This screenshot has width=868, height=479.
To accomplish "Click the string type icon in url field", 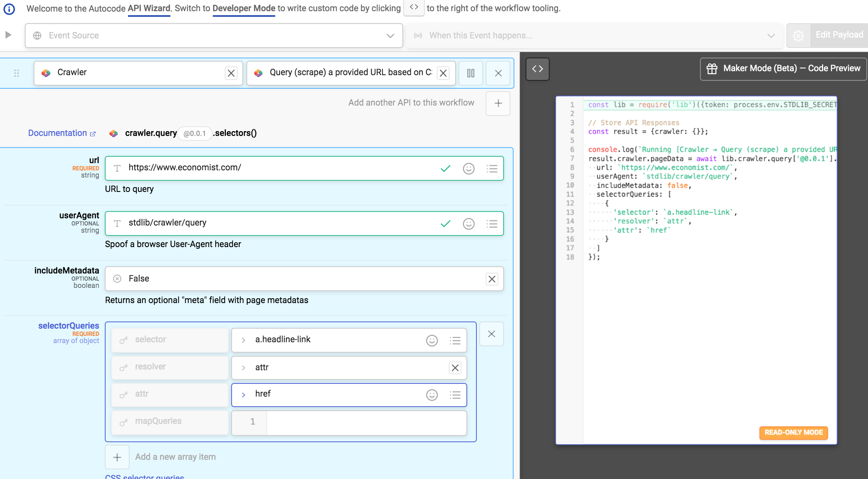I will pos(117,168).
